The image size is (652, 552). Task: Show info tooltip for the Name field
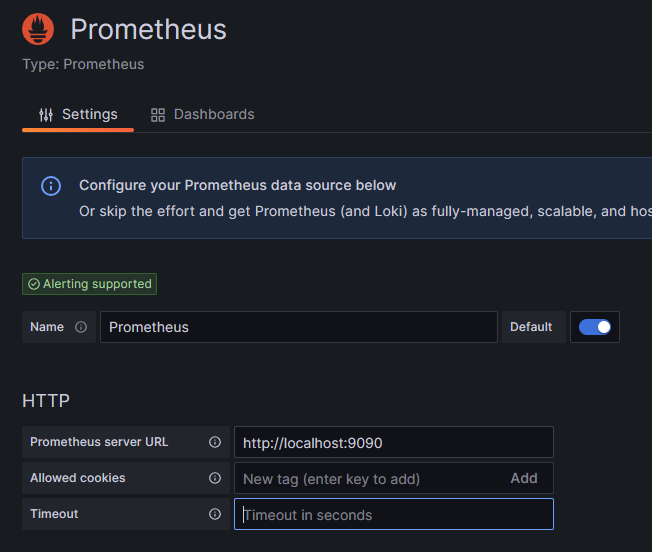coord(81,327)
